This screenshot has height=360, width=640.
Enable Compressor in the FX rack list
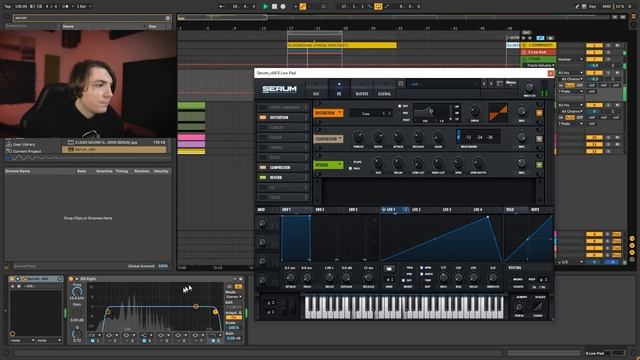click(x=263, y=168)
